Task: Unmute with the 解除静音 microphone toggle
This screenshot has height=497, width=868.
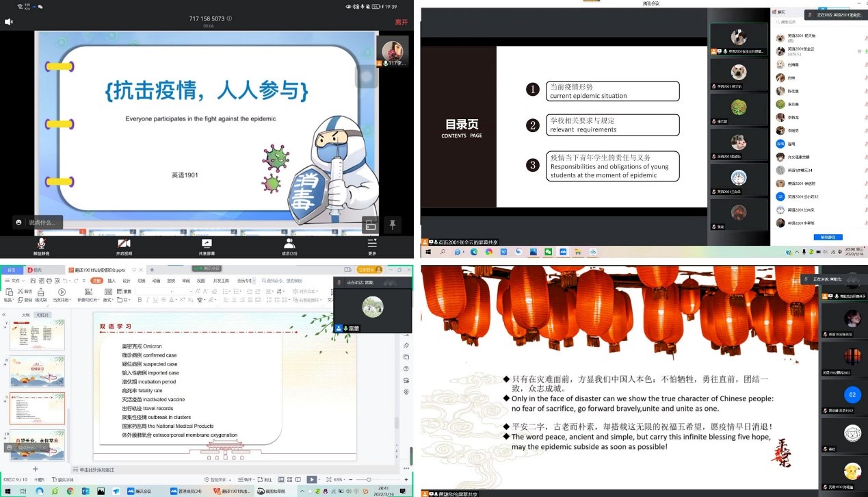Action: [40, 243]
